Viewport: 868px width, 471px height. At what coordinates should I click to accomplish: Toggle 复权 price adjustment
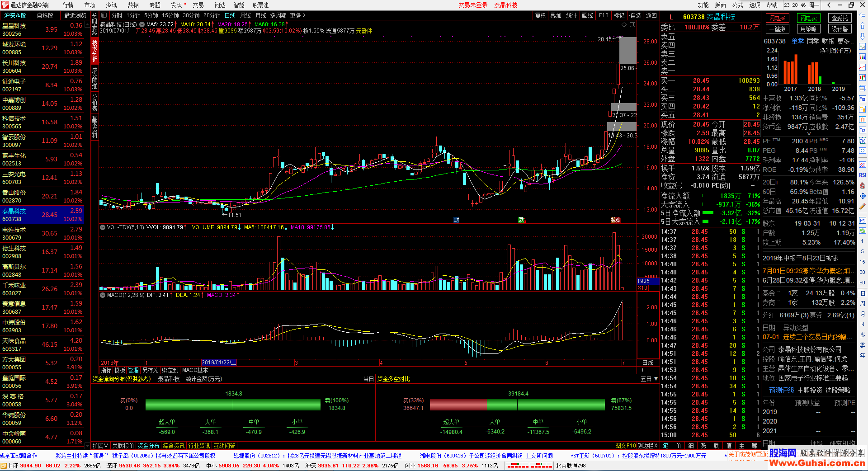tap(541, 15)
